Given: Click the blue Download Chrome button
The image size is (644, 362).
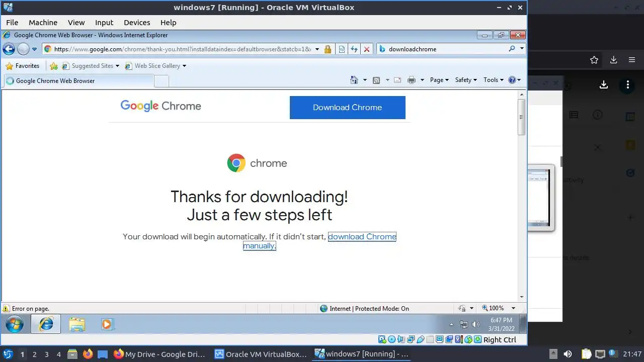Looking at the screenshot, I should 348,108.
